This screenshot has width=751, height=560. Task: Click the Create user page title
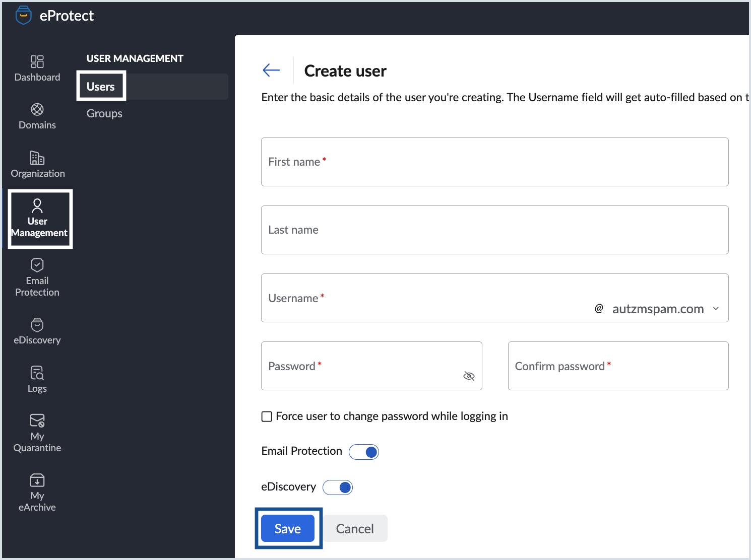pyautogui.click(x=345, y=71)
